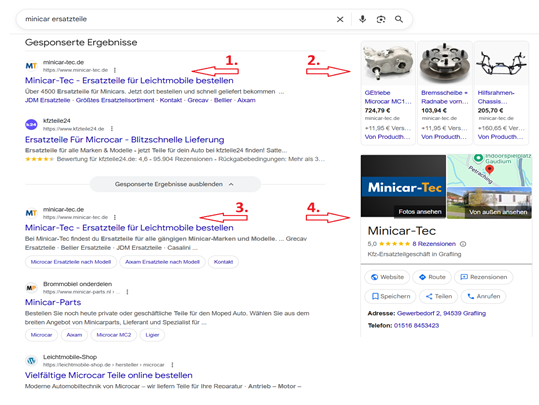This screenshot has height=405, width=539.
Task: Open the Hilfsrahmen-Chassis product title link
Action: 496,97
